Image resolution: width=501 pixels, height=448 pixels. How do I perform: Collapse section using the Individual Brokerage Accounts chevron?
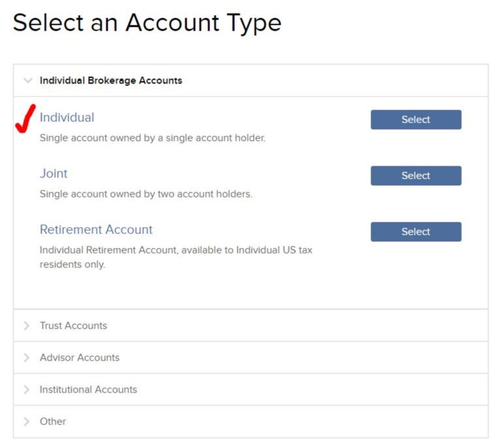(28, 80)
